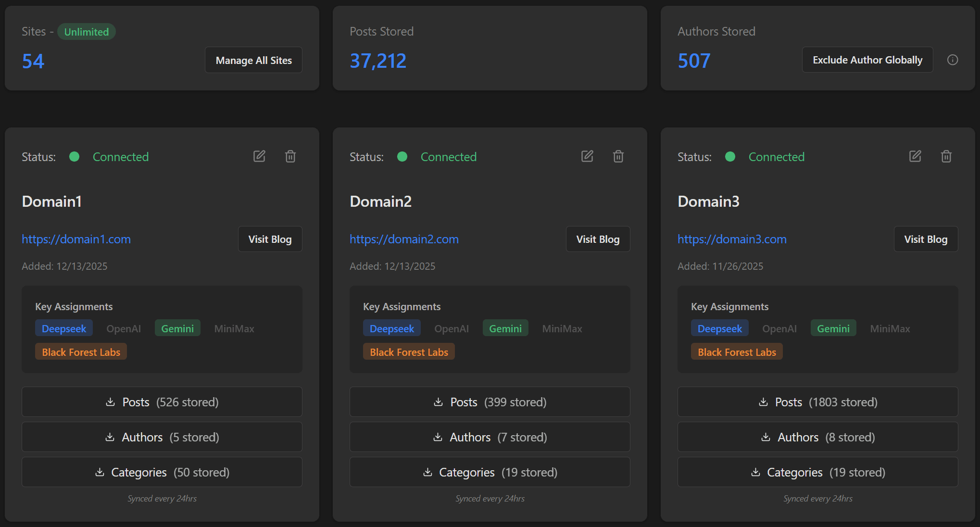Download Authors for Domain2

coord(490,437)
